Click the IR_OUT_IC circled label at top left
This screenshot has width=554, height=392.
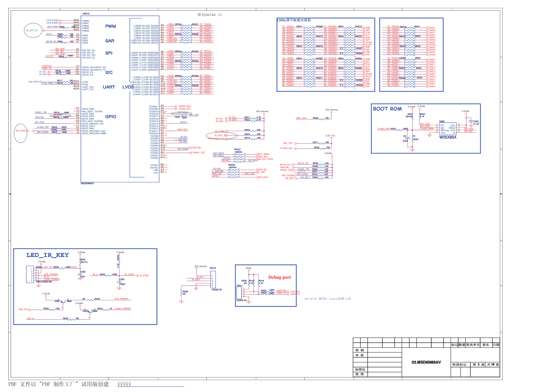click(32, 30)
